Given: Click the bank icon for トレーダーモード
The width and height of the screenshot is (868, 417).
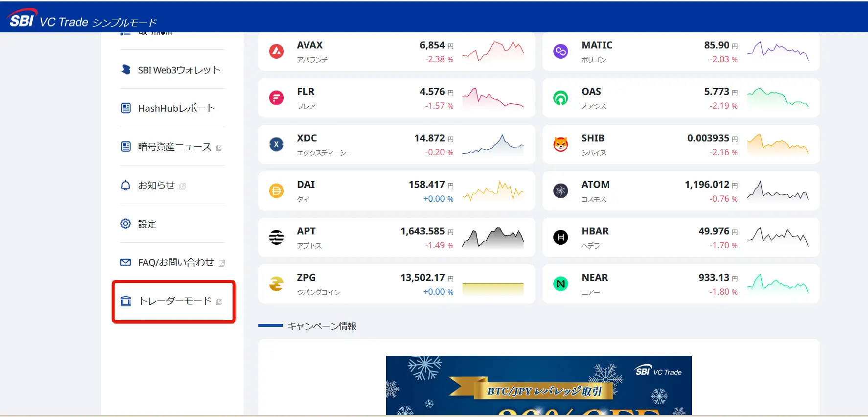Looking at the screenshot, I should tap(126, 301).
